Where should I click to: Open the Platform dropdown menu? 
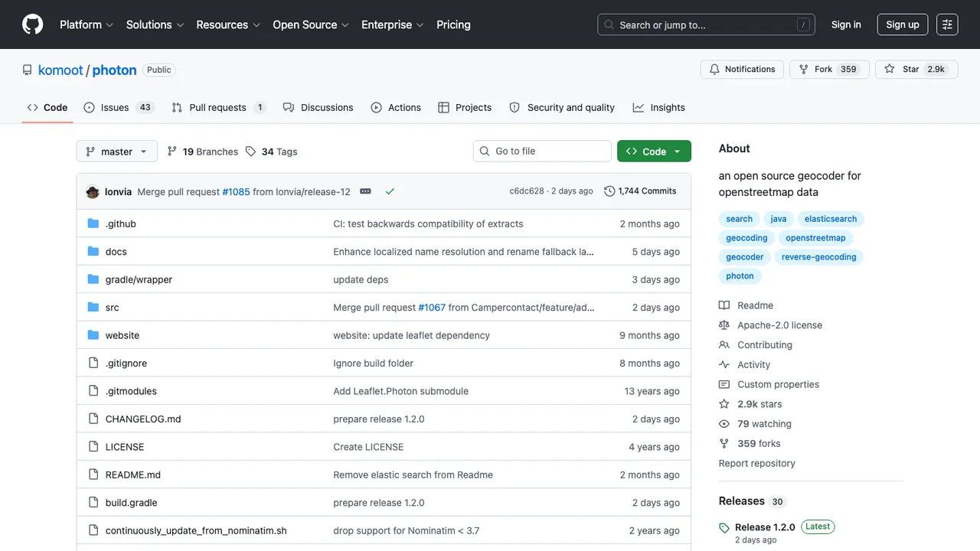pos(87,24)
